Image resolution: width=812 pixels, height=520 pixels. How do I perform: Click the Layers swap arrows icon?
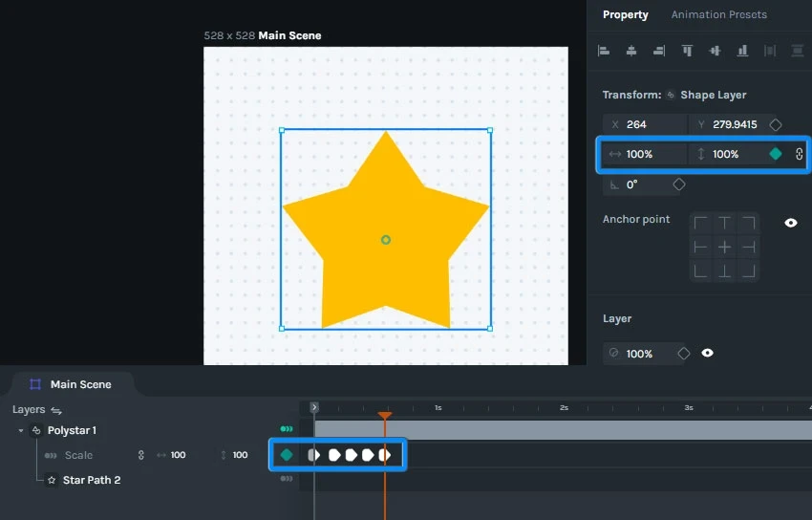point(56,410)
